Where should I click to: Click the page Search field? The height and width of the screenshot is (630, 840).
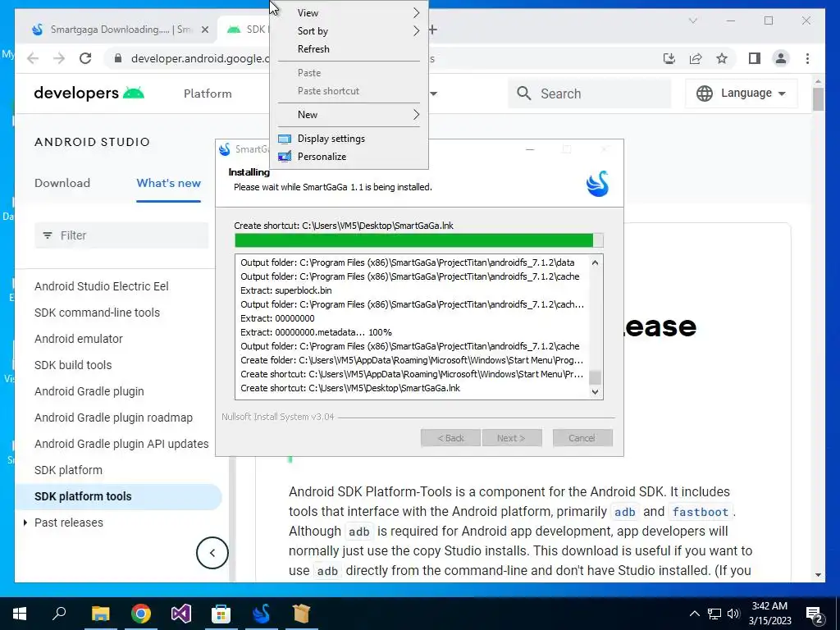point(589,94)
